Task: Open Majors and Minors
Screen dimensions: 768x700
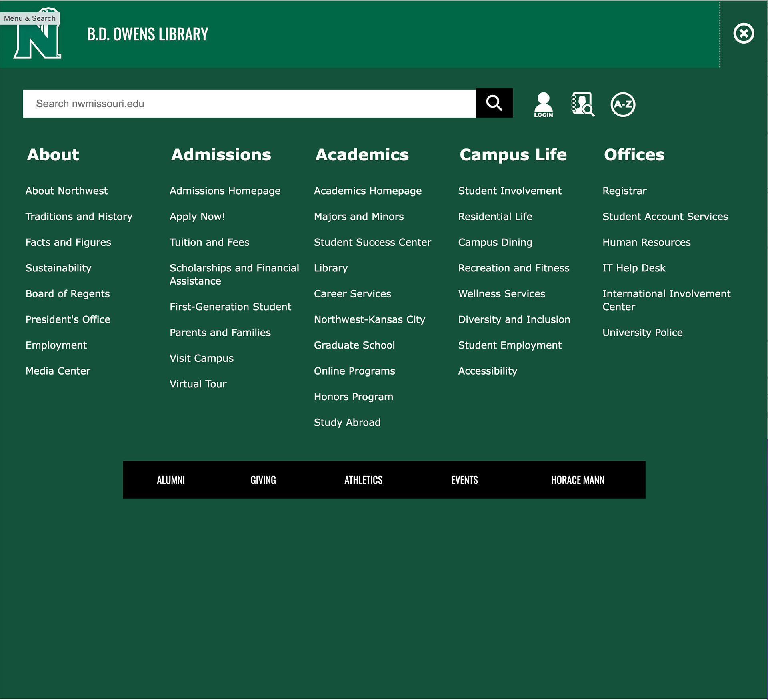Action: 359,217
